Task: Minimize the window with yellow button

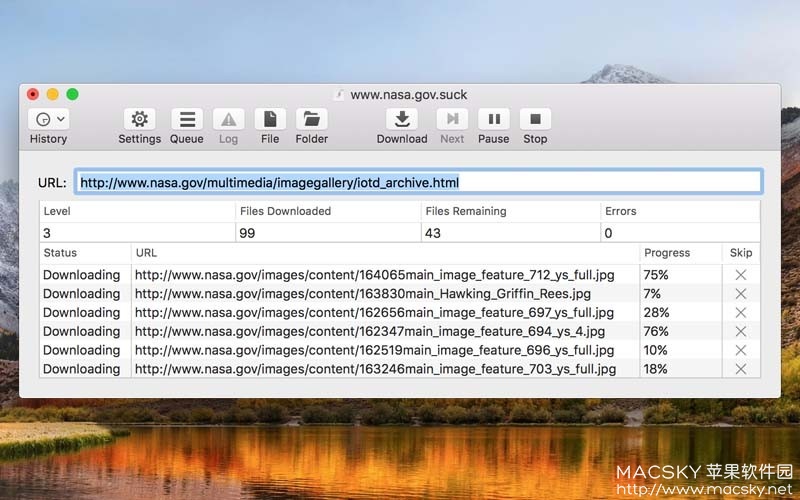Action: (53, 94)
